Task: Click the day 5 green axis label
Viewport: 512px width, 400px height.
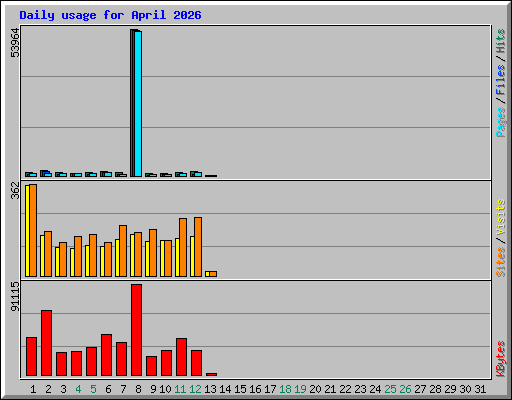Action: pyautogui.click(x=93, y=389)
